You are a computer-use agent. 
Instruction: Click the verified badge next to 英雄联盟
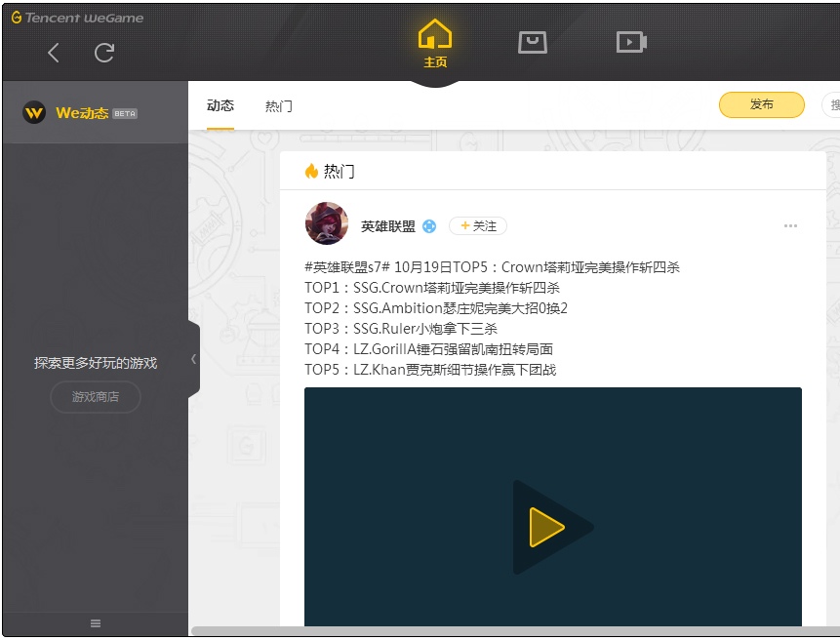[429, 226]
